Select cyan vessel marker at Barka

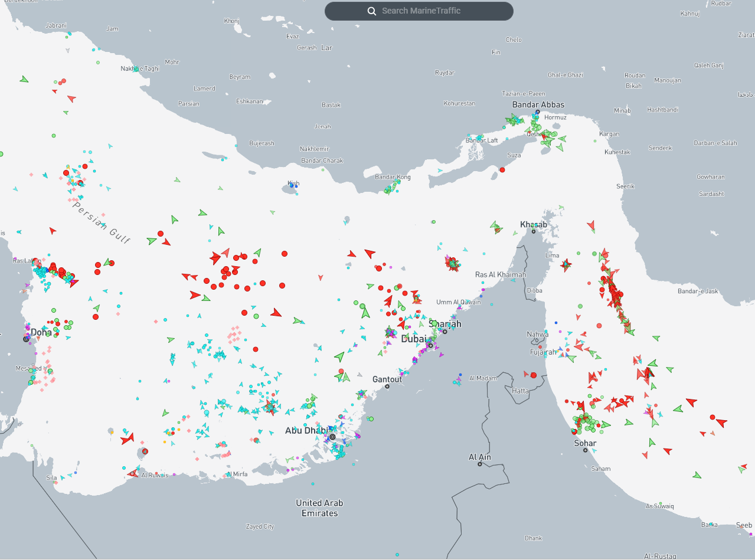(x=711, y=524)
